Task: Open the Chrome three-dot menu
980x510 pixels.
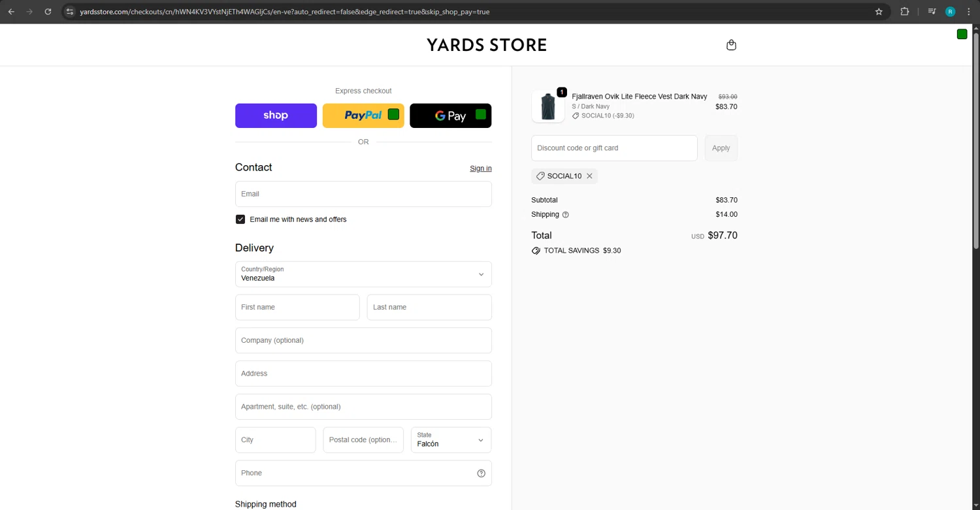Action: point(969,12)
